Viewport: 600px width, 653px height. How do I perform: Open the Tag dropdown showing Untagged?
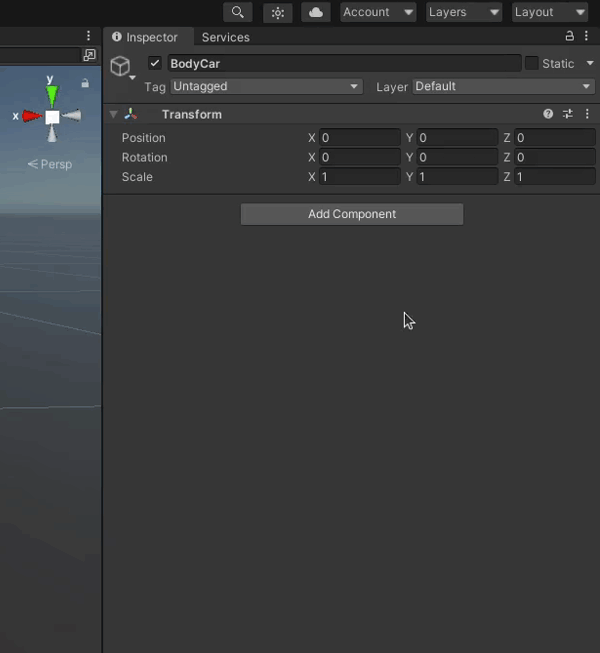(266, 87)
